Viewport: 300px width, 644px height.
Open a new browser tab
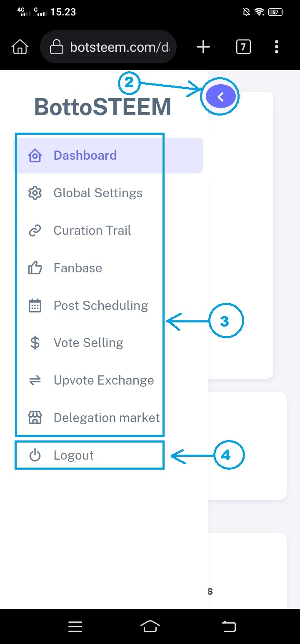point(203,47)
